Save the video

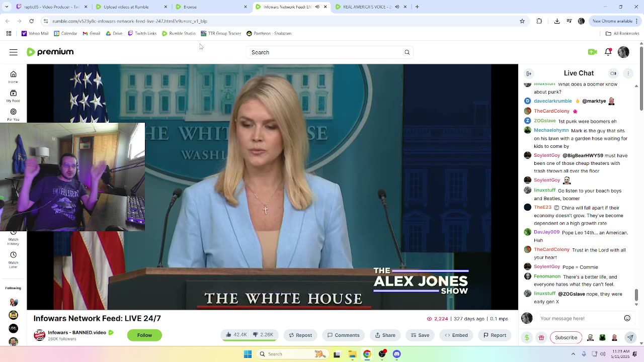pyautogui.click(x=420, y=335)
